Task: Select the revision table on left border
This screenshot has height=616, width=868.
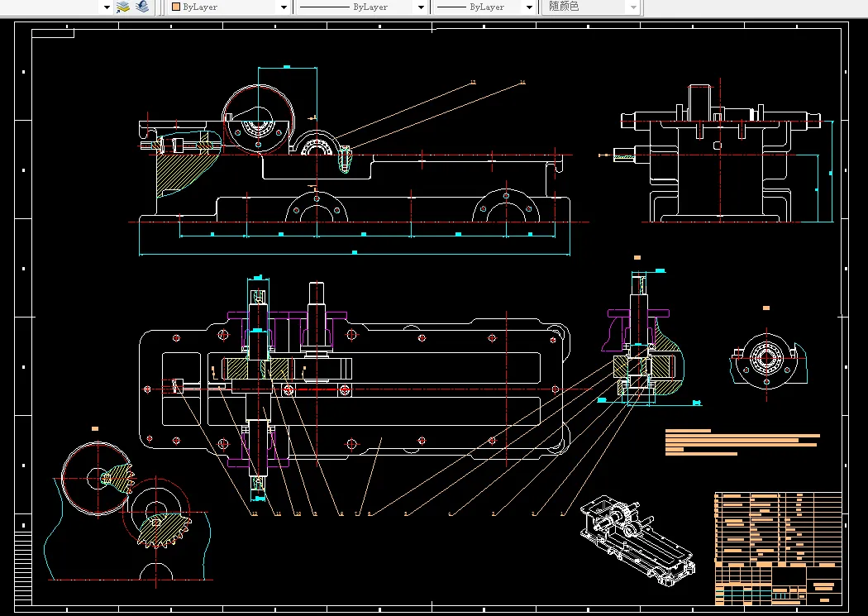Action: click(22, 566)
